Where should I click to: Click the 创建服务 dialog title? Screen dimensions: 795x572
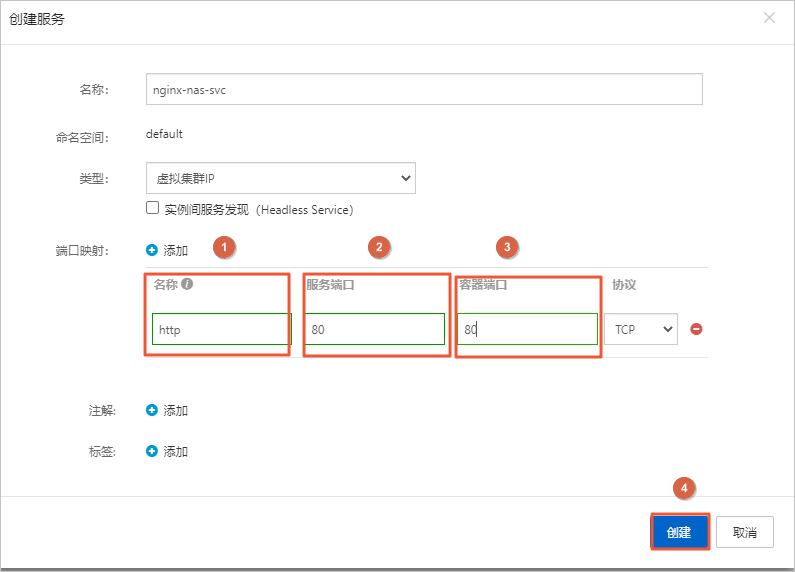[37, 19]
